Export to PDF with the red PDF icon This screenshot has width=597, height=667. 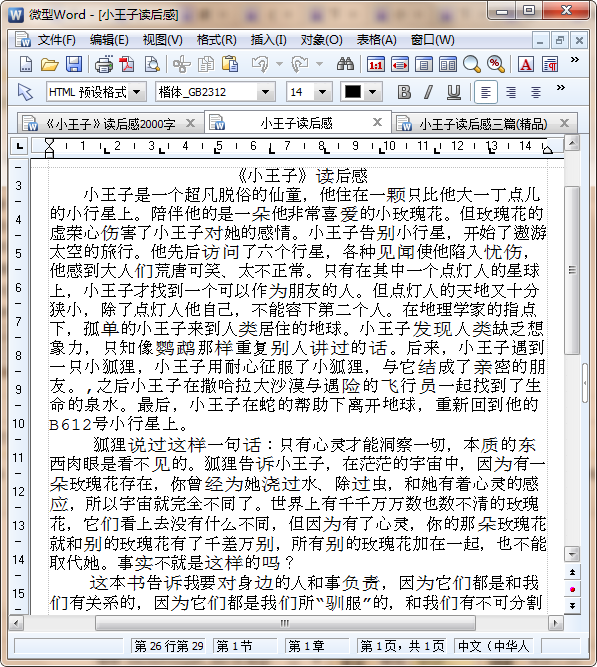pos(127,64)
